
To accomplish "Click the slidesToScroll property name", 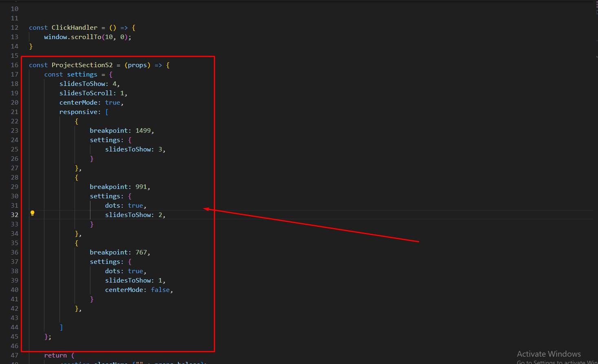I will (86, 93).
